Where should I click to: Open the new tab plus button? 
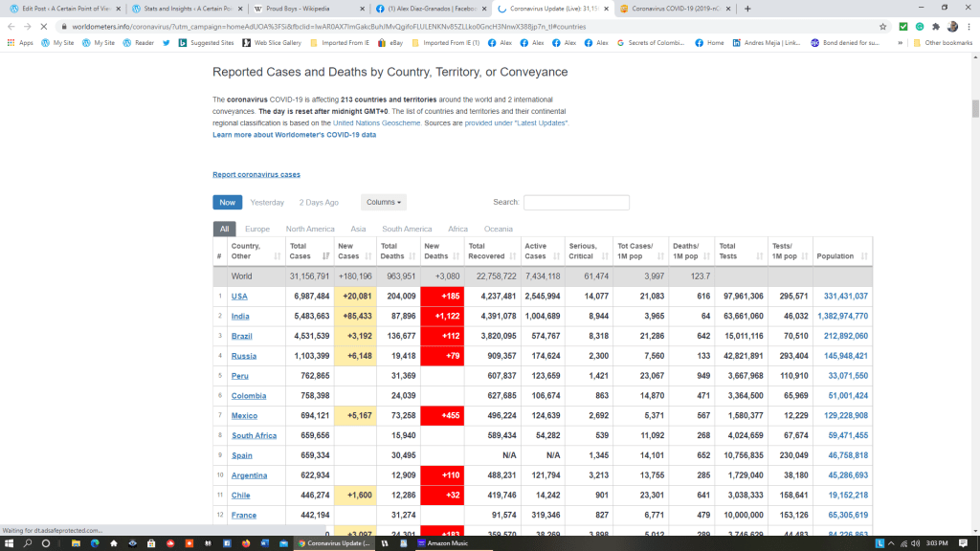[x=747, y=9]
